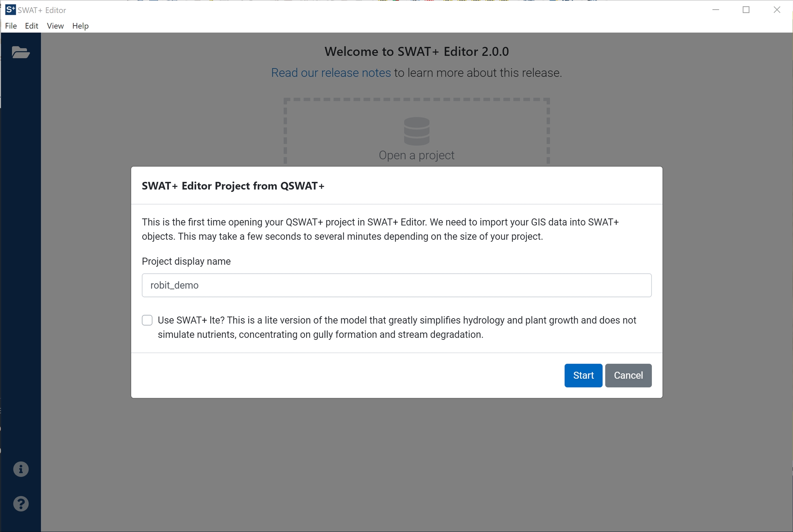The image size is (793, 532).
Task: Follow the Read our release notes link
Action: [x=331, y=73]
